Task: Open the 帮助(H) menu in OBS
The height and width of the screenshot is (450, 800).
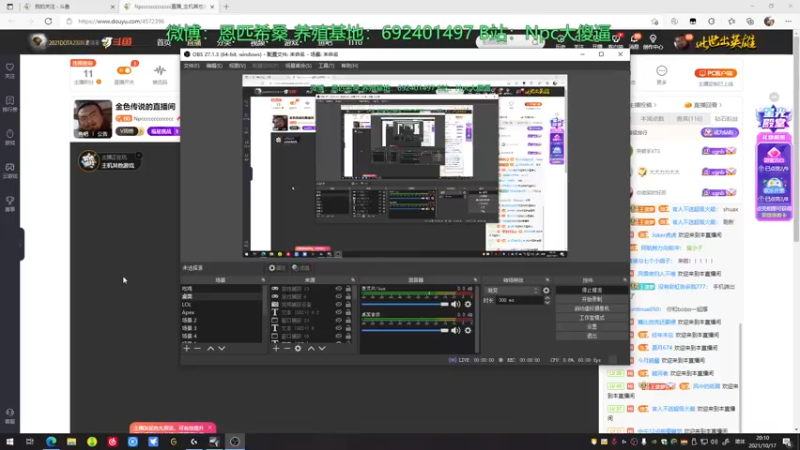Action: point(349,66)
